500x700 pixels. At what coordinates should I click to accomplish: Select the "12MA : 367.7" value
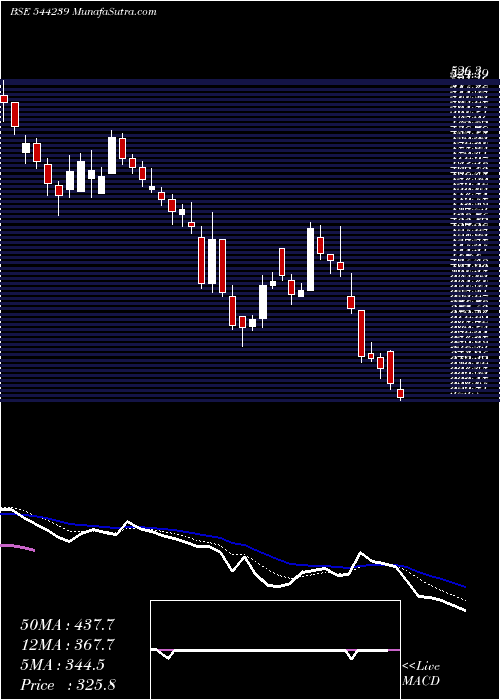click(x=69, y=645)
